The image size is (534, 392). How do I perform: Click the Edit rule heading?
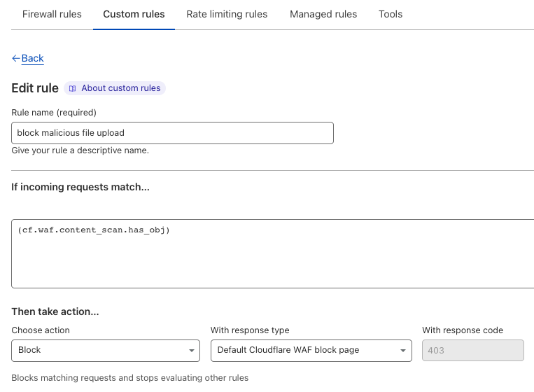(x=35, y=88)
